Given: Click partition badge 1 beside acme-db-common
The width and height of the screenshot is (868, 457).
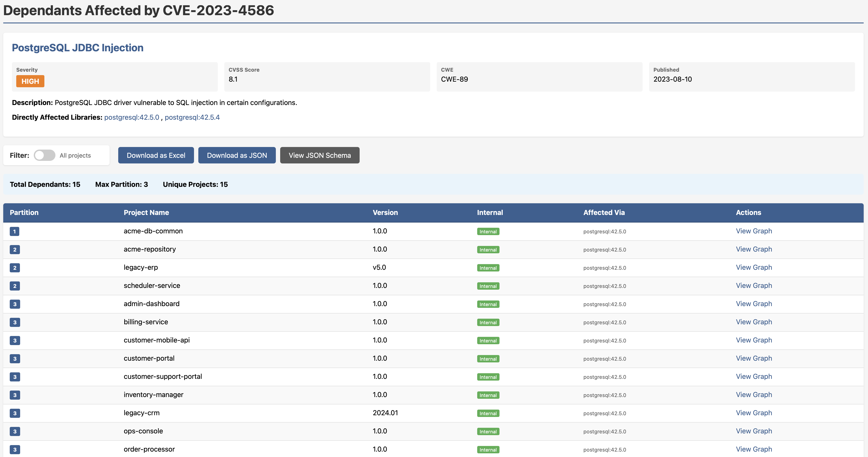Looking at the screenshot, I should [15, 232].
